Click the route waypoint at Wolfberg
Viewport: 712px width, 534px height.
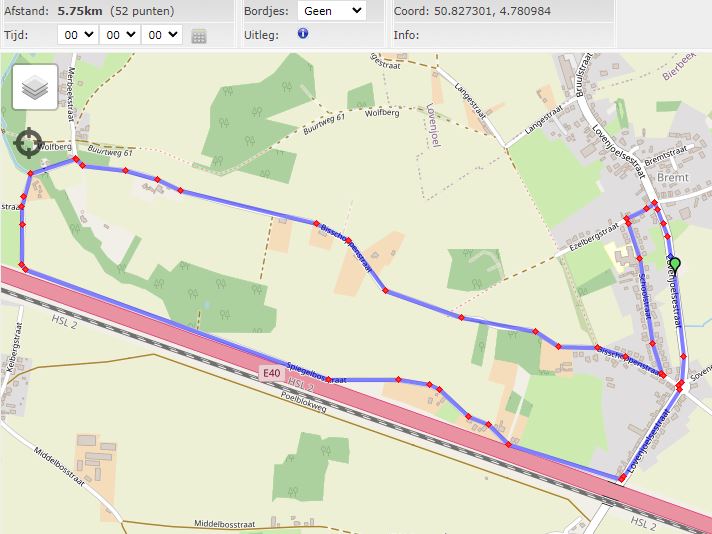tap(73, 159)
